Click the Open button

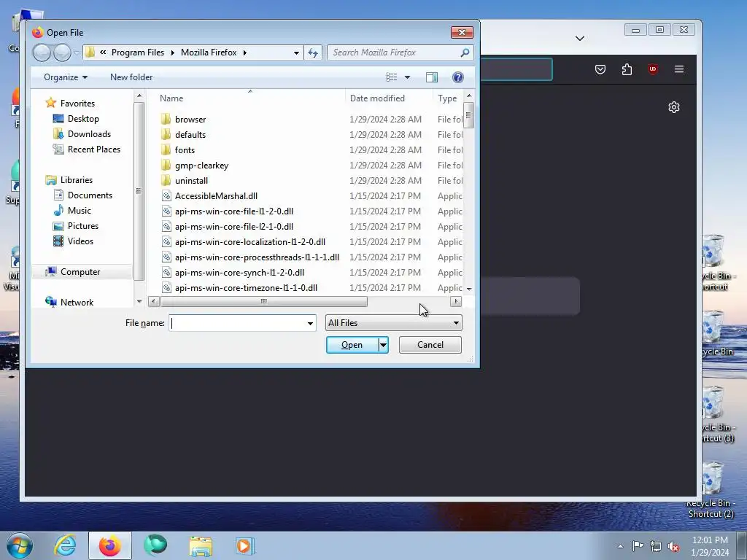[352, 345]
